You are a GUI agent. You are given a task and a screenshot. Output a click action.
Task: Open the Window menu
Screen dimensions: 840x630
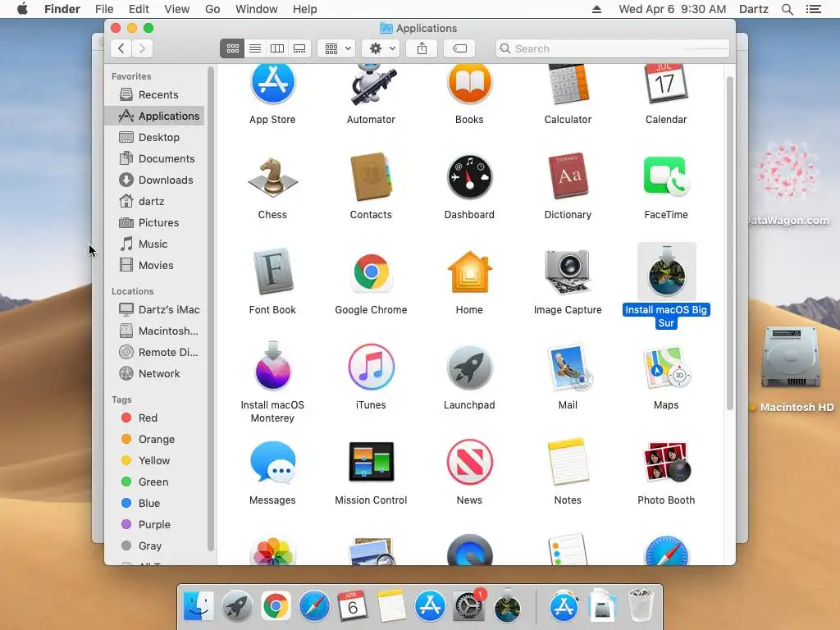(257, 9)
